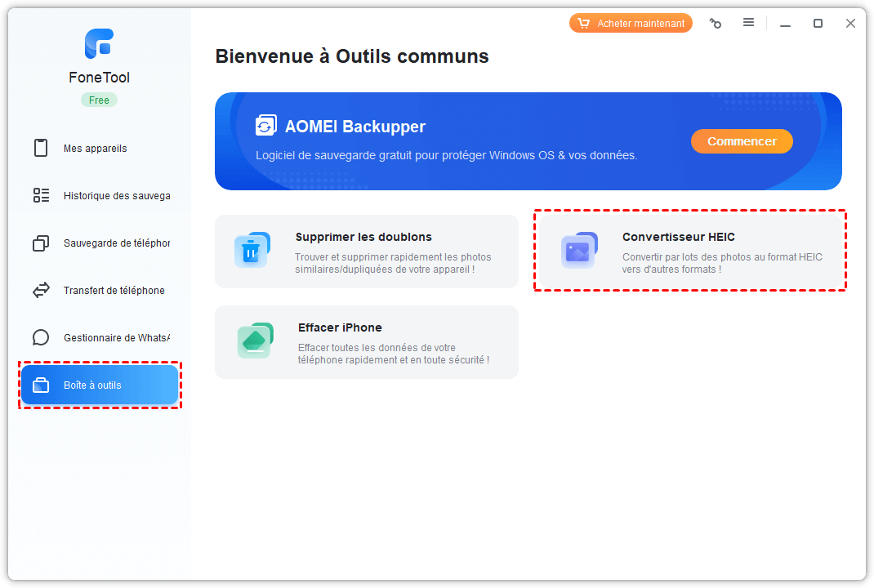Click the WhatsApp manager chat icon

41,338
